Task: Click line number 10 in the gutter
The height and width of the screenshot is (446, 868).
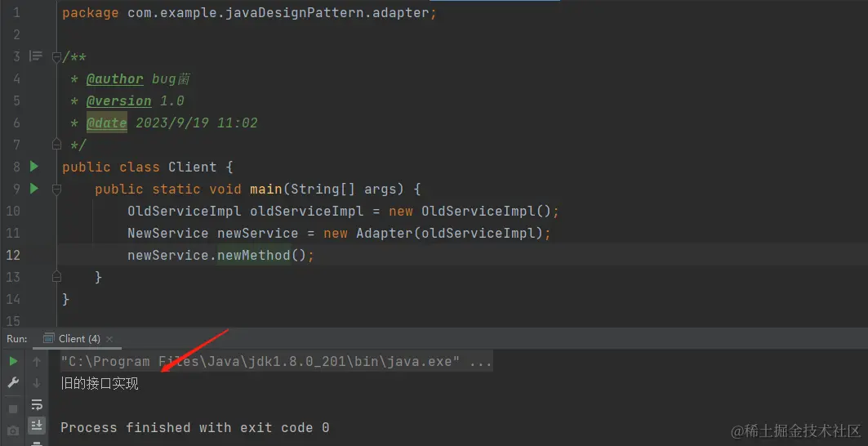Action: coord(13,211)
